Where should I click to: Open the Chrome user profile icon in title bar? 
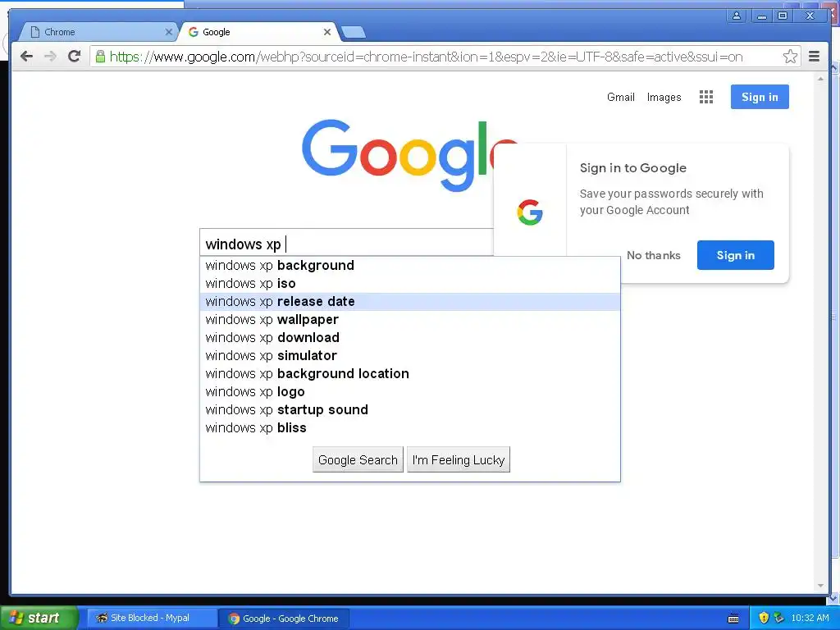tap(737, 16)
